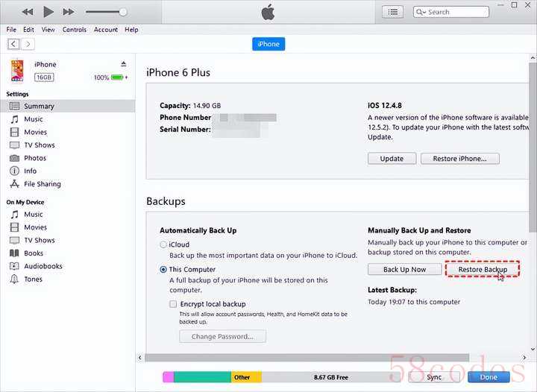This screenshot has width=537, height=392.
Task: Open the Controls menu
Action: tap(75, 30)
